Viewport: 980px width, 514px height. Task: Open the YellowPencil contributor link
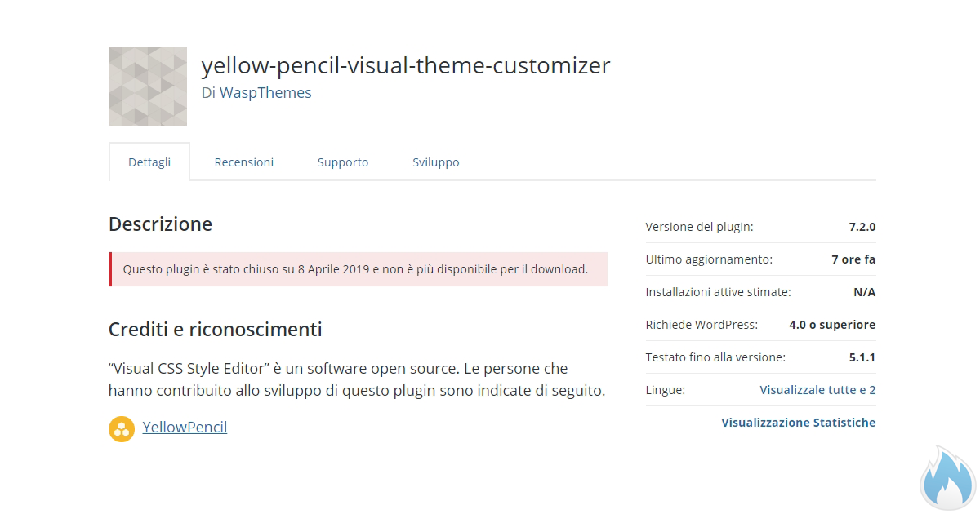pyautogui.click(x=185, y=427)
